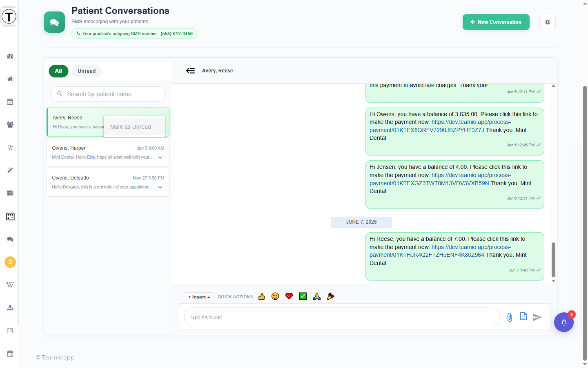Click the back arrow beside Avery, Reese
588x368 pixels.
click(x=190, y=71)
